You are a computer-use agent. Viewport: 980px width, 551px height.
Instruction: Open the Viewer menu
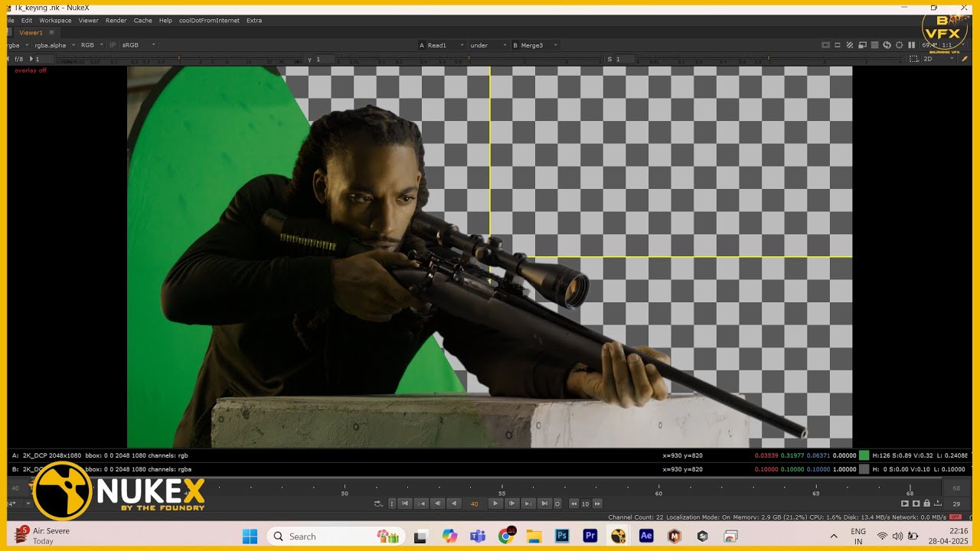(x=89, y=21)
